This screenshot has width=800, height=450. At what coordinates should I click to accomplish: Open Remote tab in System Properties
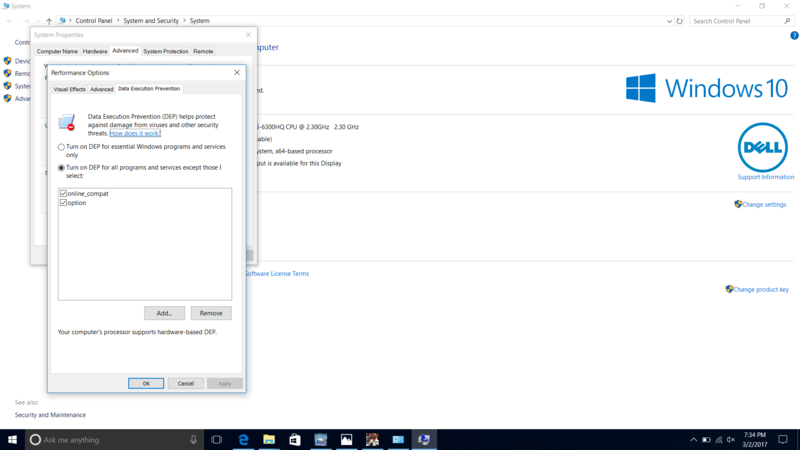point(203,52)
